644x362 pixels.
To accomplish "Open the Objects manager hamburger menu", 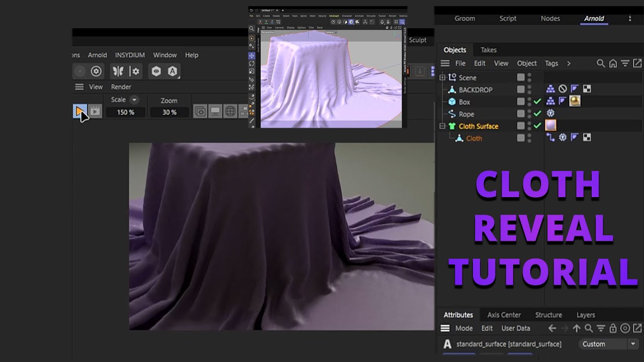I will [445, 63].
